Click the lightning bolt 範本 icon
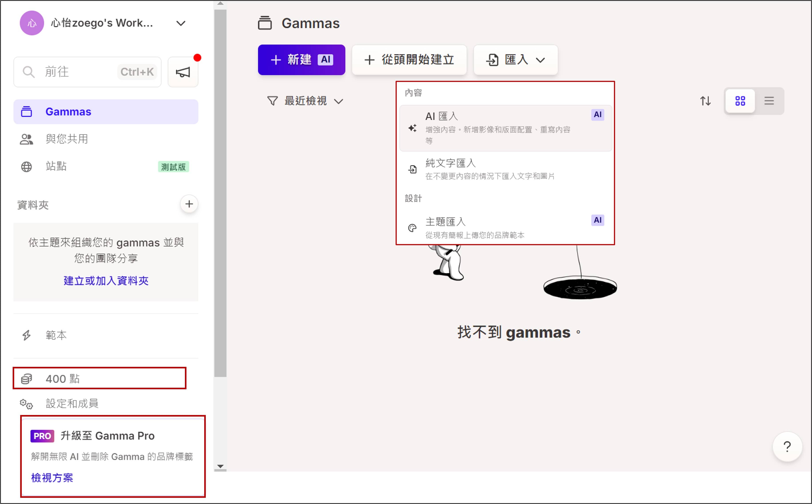Image resolution: width=812 pixels, height=504 pixels. (26, 335)
